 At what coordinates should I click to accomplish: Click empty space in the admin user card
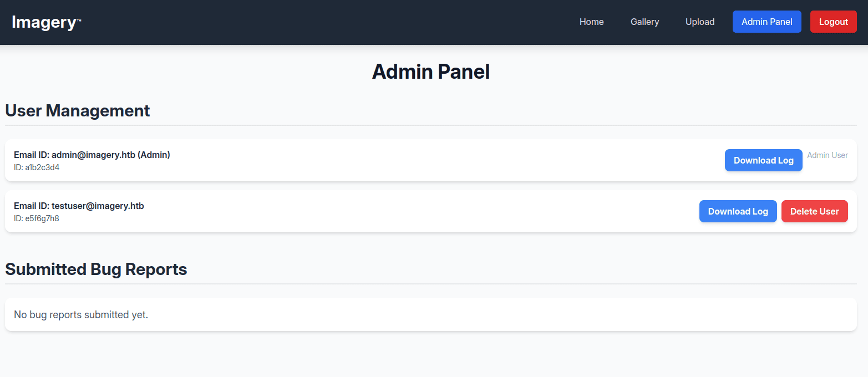click(x=444, y=160)
